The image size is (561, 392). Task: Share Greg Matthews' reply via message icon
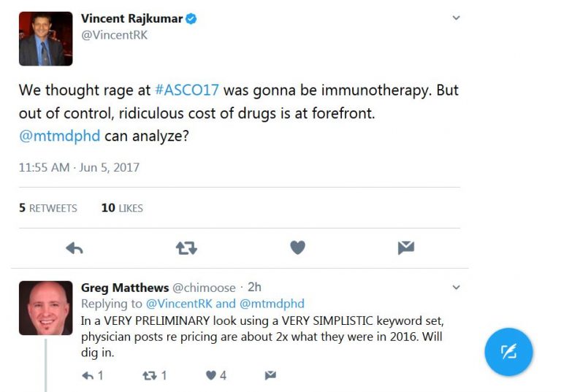pos(270,375)
